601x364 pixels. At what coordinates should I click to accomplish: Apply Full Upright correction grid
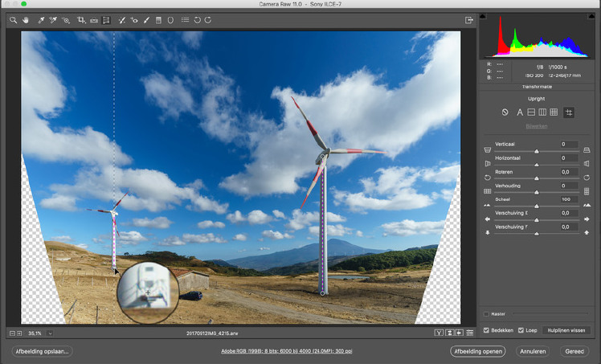[x=554, y=112]
